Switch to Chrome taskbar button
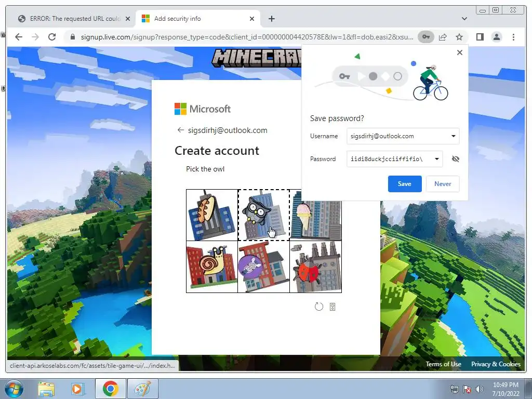Image resolution: width=532 pixels, height=399 pixels. pos(111,389)
